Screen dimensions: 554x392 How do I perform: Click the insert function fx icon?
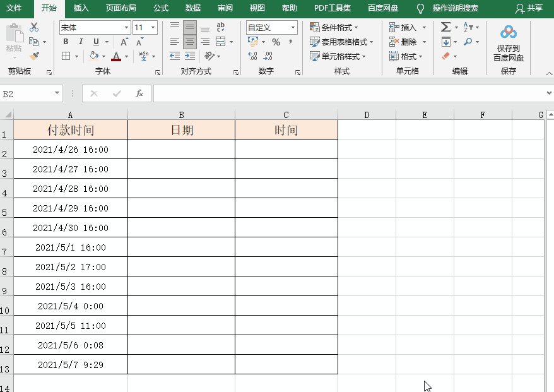(139, 93)
